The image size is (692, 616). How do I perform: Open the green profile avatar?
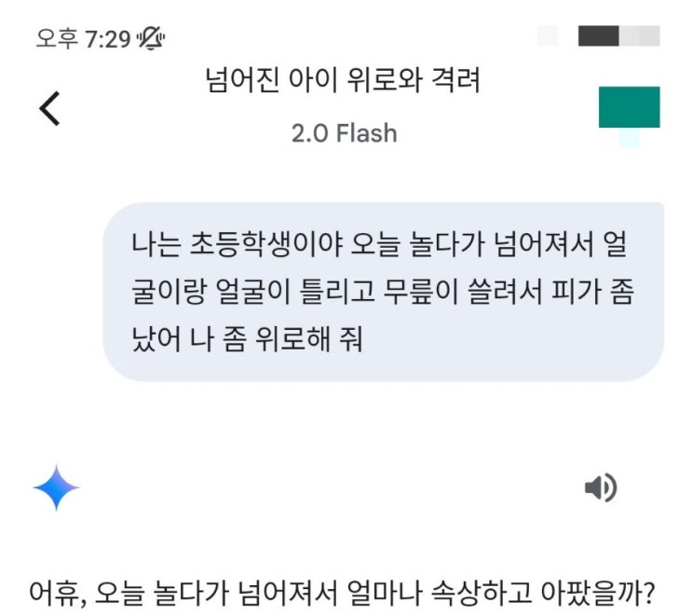coord(629,107)
